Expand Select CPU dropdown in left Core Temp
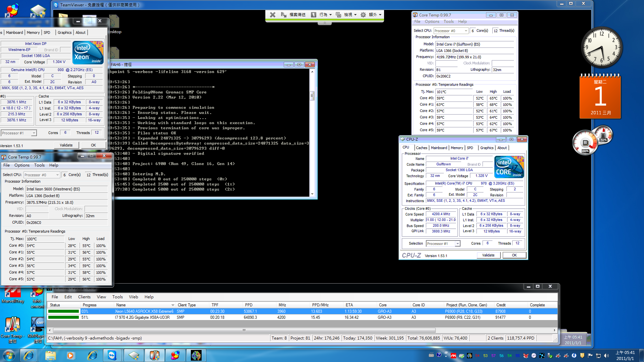The image size is (644, 362). point(57,175)
